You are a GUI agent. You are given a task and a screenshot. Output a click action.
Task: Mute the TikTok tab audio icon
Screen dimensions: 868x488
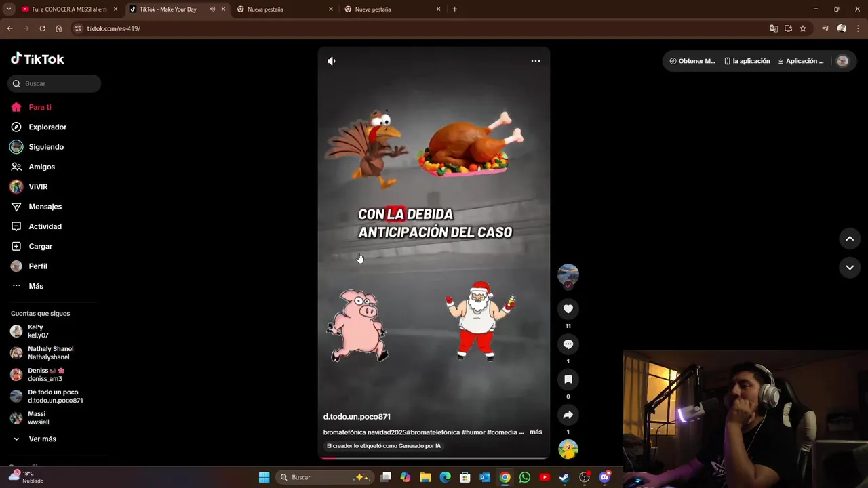212,9
